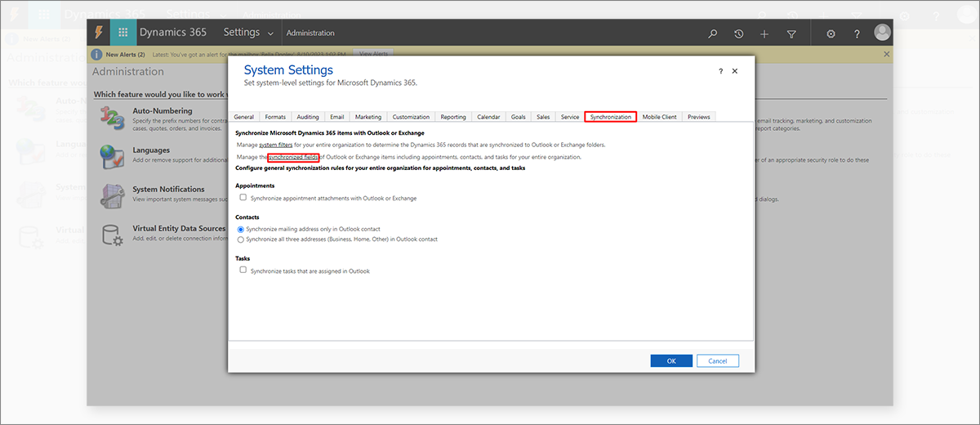Switch to the General tab
This screenshot has width=980, height=425.
(x=244, y=117)
